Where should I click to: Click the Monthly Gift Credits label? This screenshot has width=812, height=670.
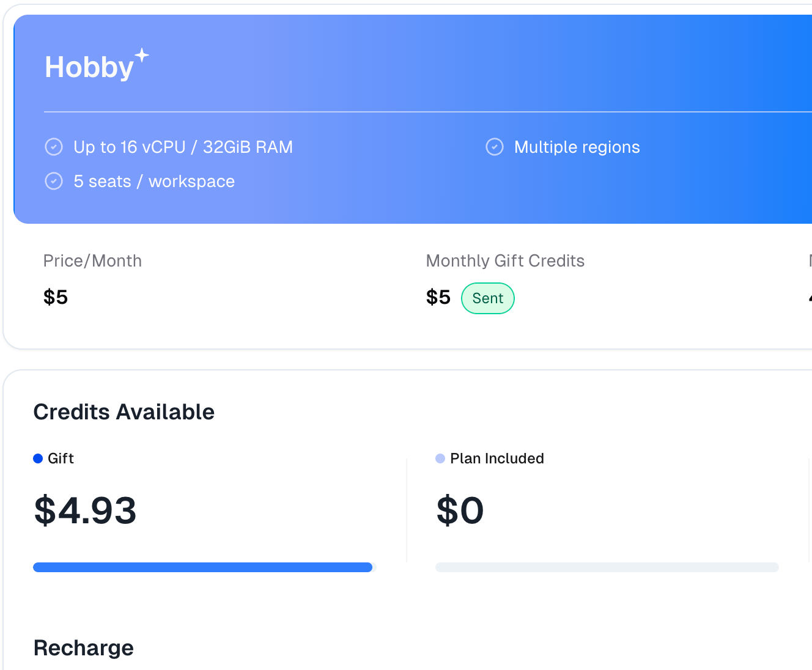[x=505, y=261]
